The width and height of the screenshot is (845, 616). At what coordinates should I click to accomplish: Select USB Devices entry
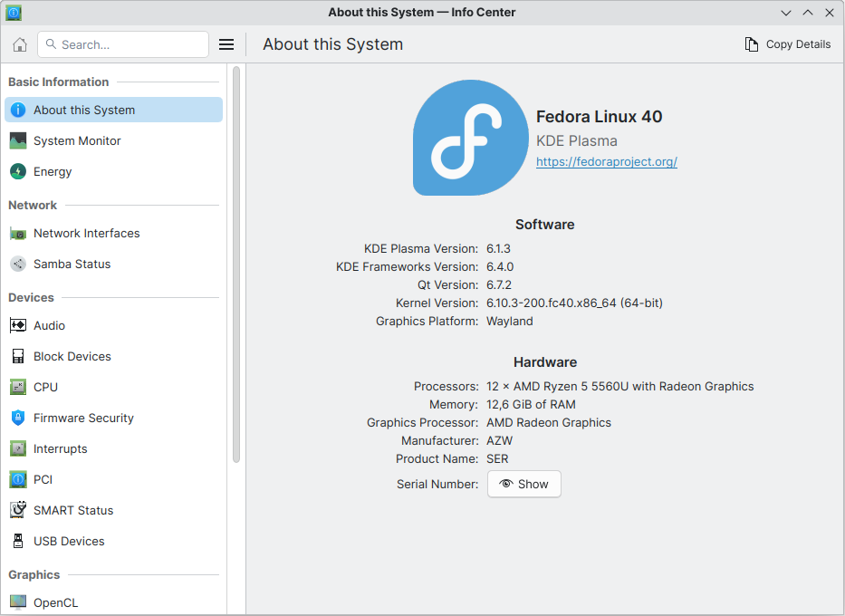pyautogui.click(x=114, y=541)
